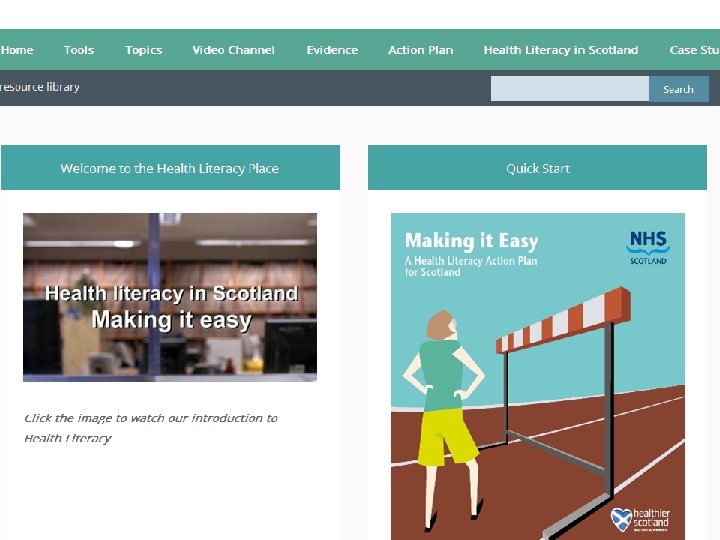This screenshot has height=540, width=720.
Task: Click the healthier scotland logo
Action: 640,520
